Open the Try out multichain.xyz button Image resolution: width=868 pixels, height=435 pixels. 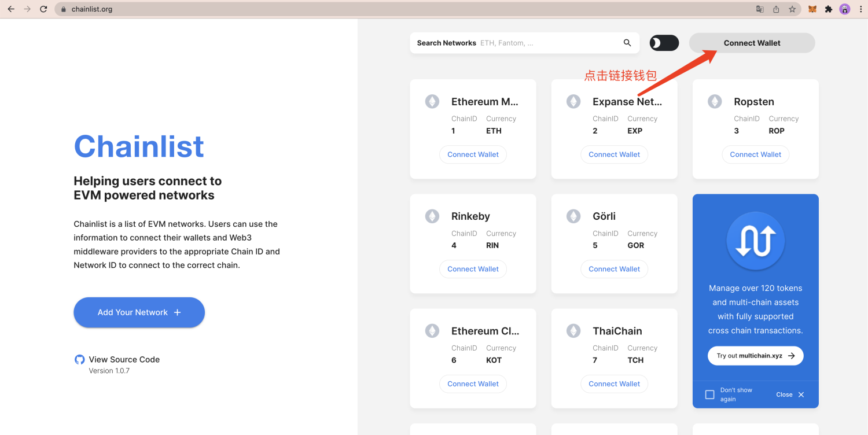point(755,356)
